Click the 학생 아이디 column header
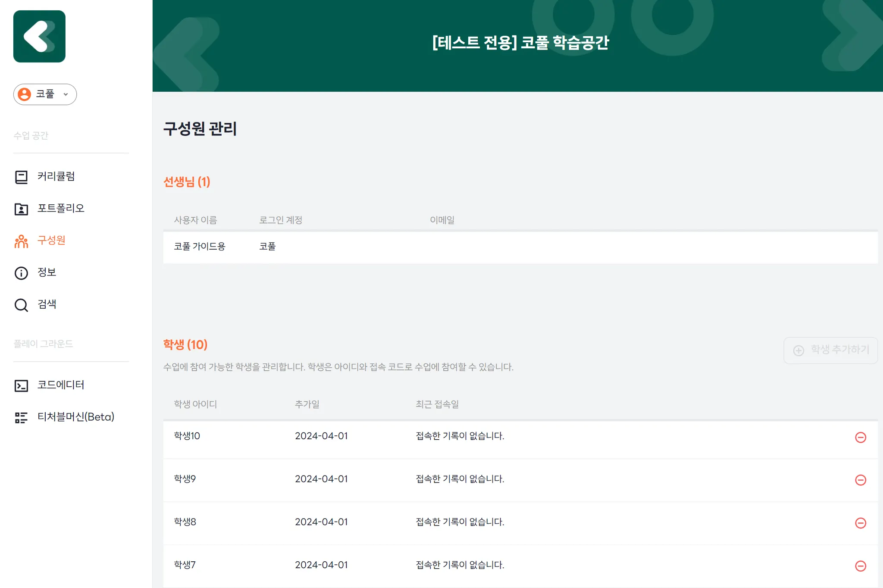 click(195, 404)
